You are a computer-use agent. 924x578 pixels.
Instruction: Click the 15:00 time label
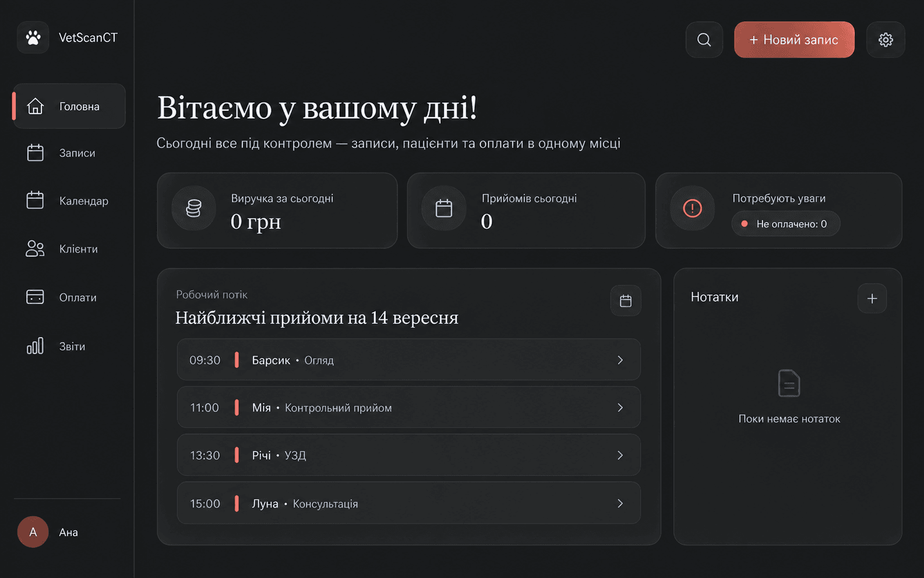[x=205, y=503]
